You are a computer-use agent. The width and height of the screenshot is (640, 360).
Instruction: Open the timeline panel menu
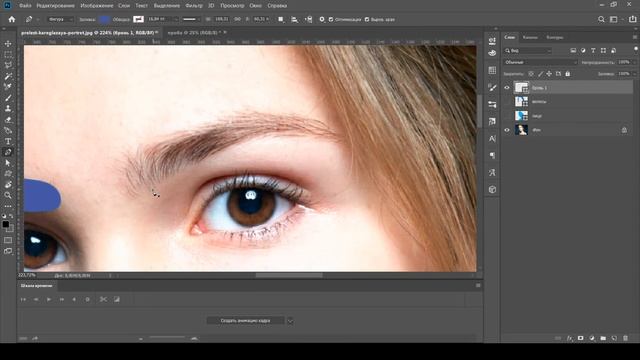(478, 286)
